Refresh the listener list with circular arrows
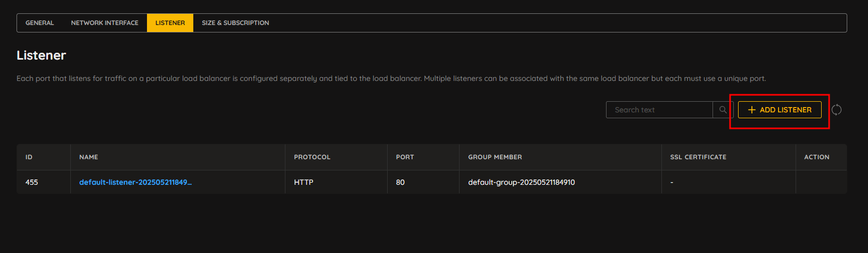This screenshot has width=868, height=253. [x=837, y=110]
